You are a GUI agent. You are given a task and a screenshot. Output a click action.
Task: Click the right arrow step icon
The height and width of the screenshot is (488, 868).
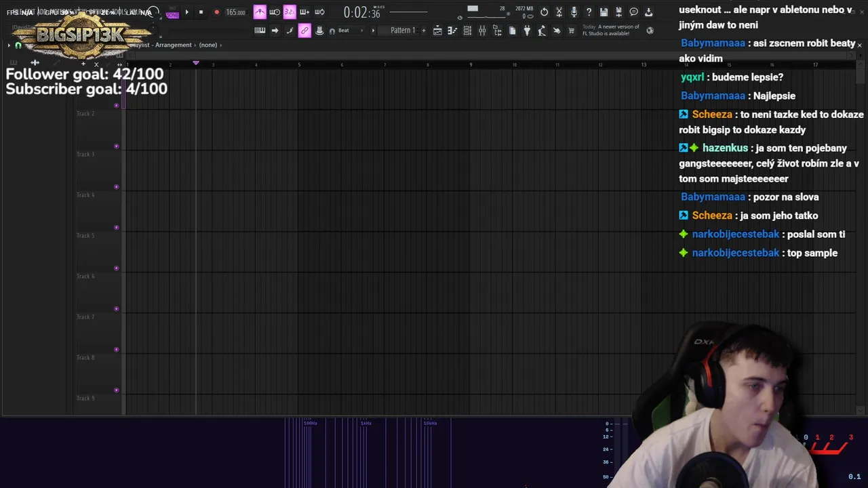(x=275, y=30)
